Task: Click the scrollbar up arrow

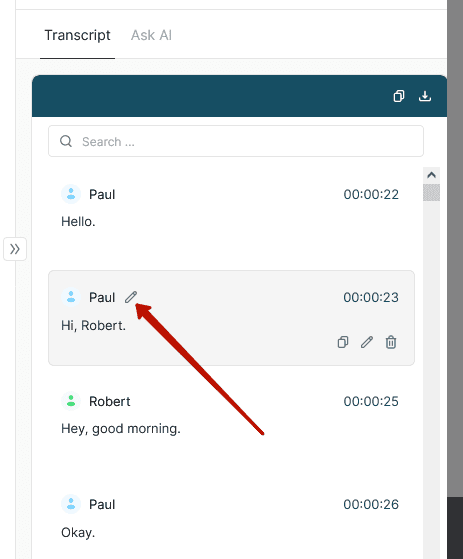Action: [x=431, y=175]
